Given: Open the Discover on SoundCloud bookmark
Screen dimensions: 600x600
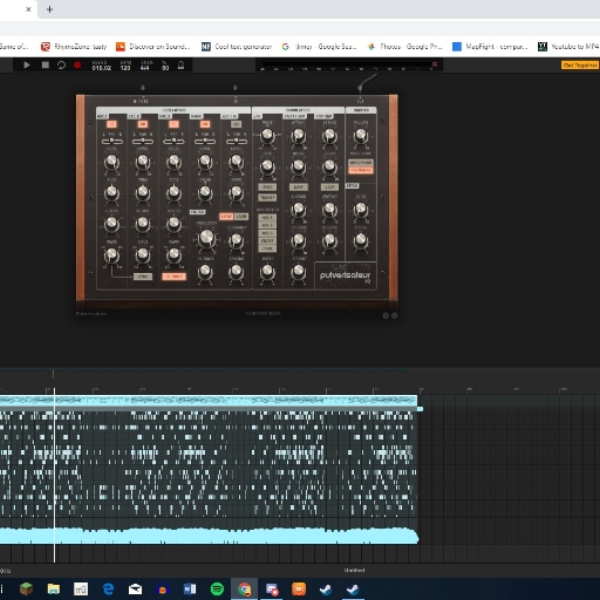Looking at the screenshot, I should coord(153,46).
